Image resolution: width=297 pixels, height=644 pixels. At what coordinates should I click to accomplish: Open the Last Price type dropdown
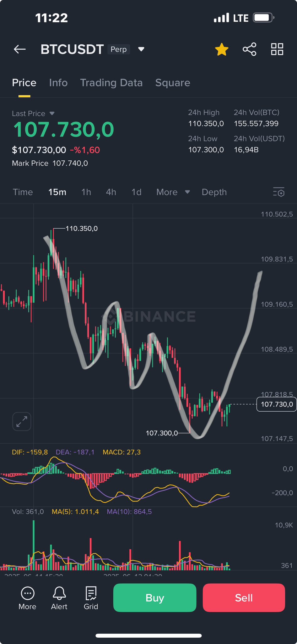(52, 114)
